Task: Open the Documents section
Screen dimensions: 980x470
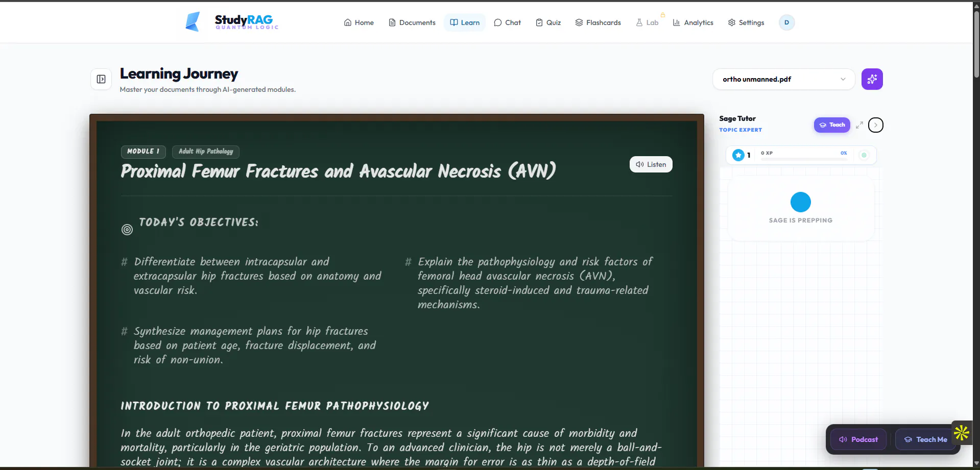Action: pos(412,22)
